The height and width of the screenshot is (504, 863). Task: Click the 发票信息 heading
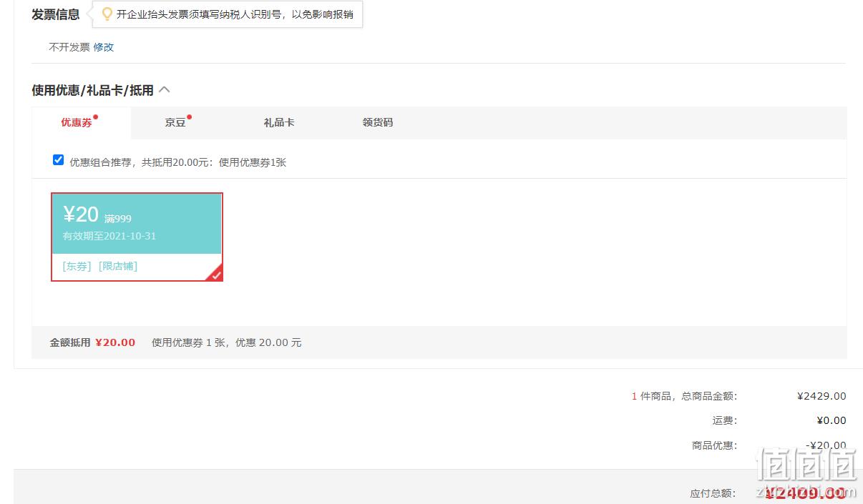(x=56, y=14)
